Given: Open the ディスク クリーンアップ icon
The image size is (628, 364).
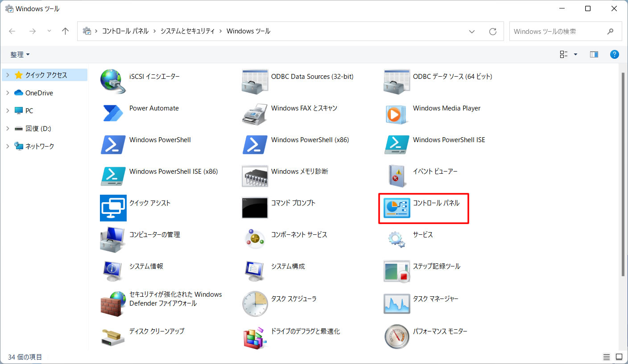Looking at the screenshot, I should pyautogui.click(x=113, y=336).
